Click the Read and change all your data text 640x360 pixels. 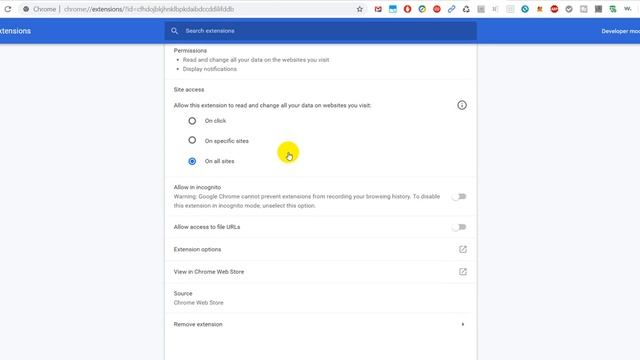pyautogui.click(x=256, y=60)
